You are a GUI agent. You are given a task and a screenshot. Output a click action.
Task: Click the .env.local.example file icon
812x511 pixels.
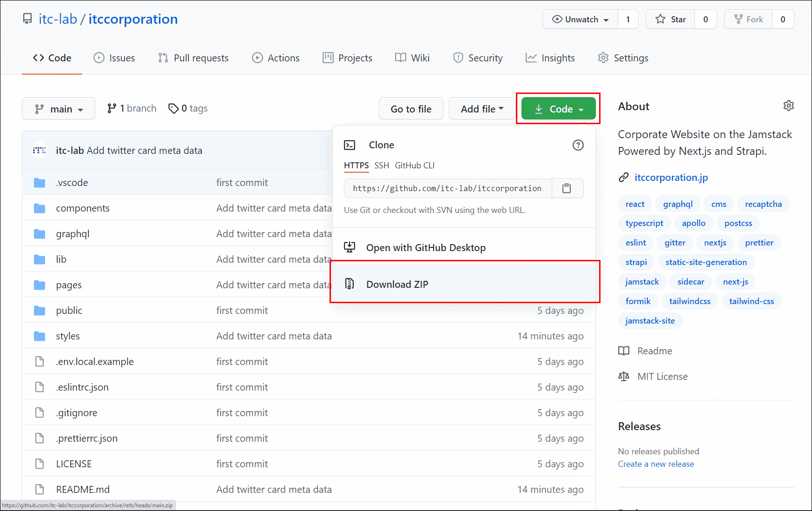tap(40, 362)
